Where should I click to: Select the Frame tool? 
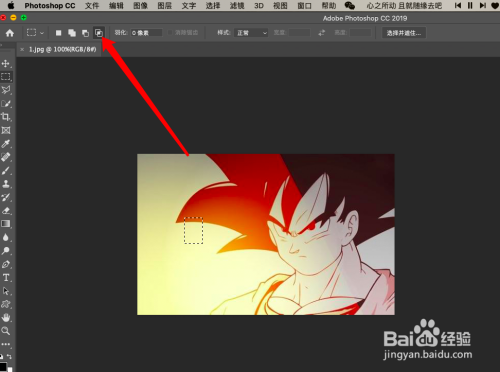pos(6,130)
